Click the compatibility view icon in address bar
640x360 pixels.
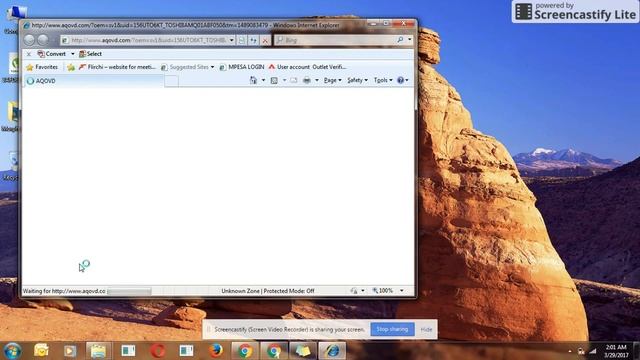pyautogui.click(x=242, y=40)
